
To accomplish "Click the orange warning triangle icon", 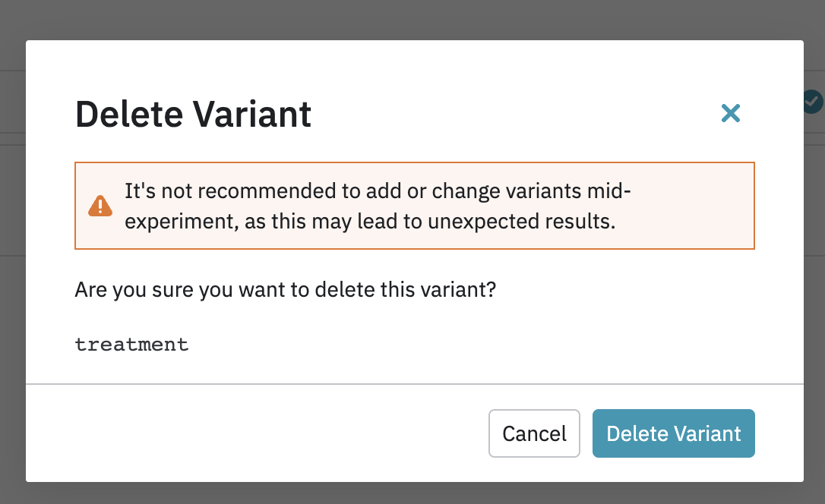I will [100, 206].
